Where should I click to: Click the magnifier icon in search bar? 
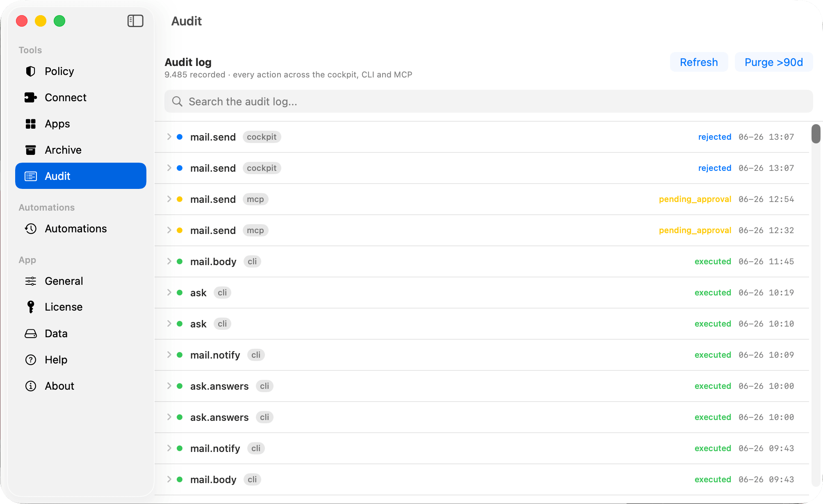[x=177, y=101]
